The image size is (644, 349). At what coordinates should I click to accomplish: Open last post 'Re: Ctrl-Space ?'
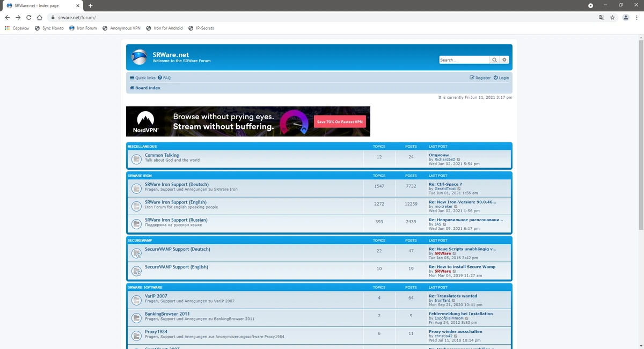point(445,184)
